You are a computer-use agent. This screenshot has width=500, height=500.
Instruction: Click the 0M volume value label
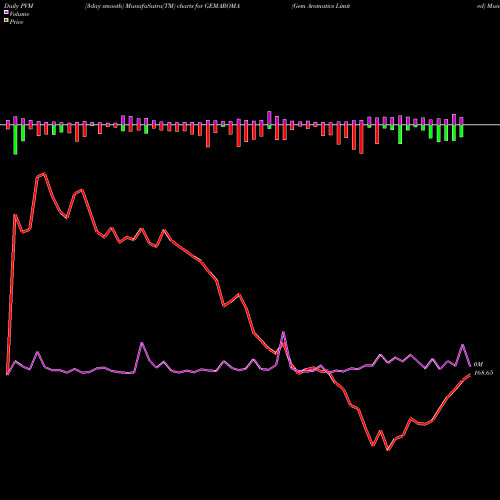point(478,365)
